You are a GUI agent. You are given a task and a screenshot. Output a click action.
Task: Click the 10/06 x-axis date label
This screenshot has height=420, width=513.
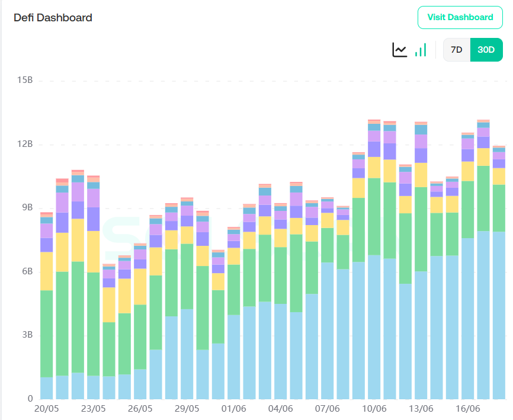tap(374, 409)
